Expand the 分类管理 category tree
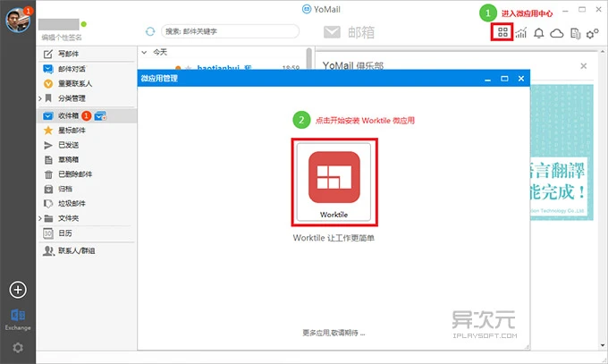608x364 pixels. [40, 99]
